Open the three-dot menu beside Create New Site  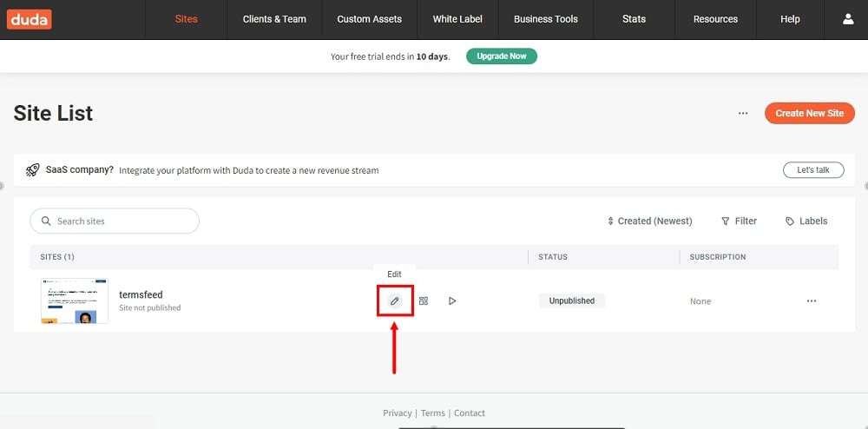click(x=743, y=114)
